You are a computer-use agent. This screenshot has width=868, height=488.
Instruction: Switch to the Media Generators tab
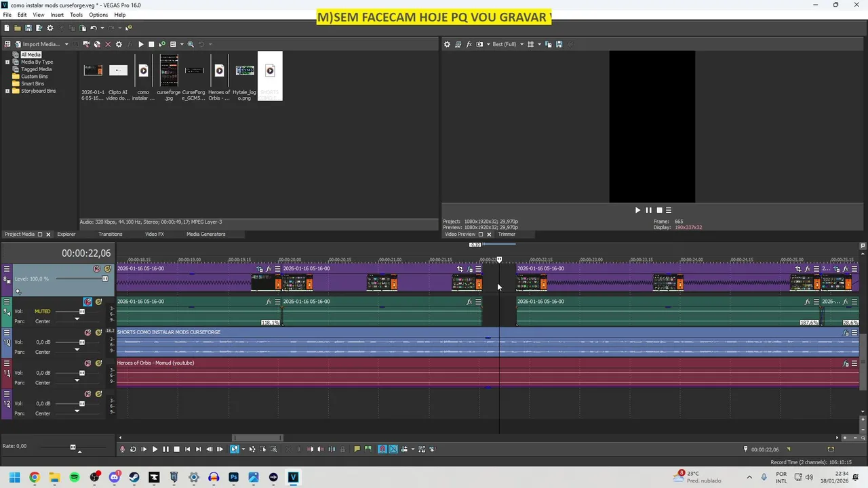206,234
